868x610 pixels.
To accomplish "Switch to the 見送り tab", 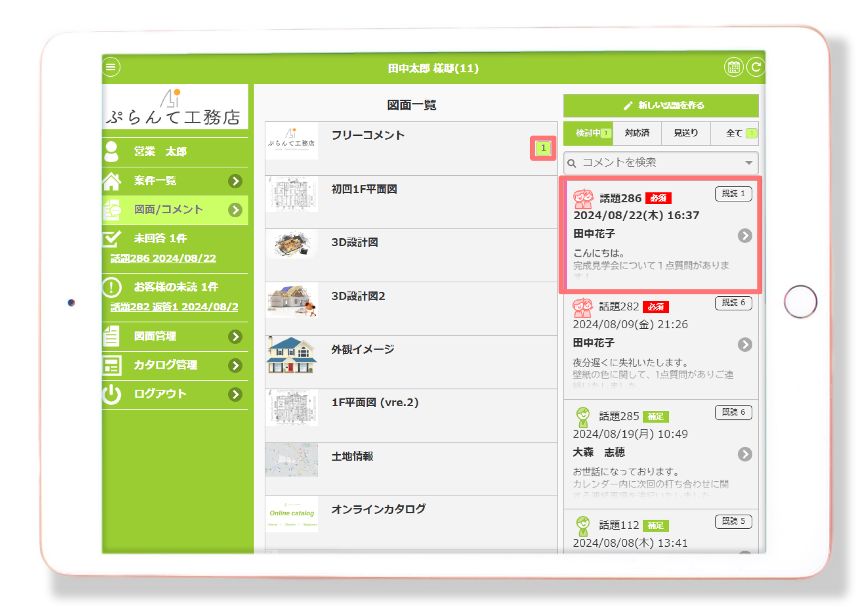I will (686, 133).
